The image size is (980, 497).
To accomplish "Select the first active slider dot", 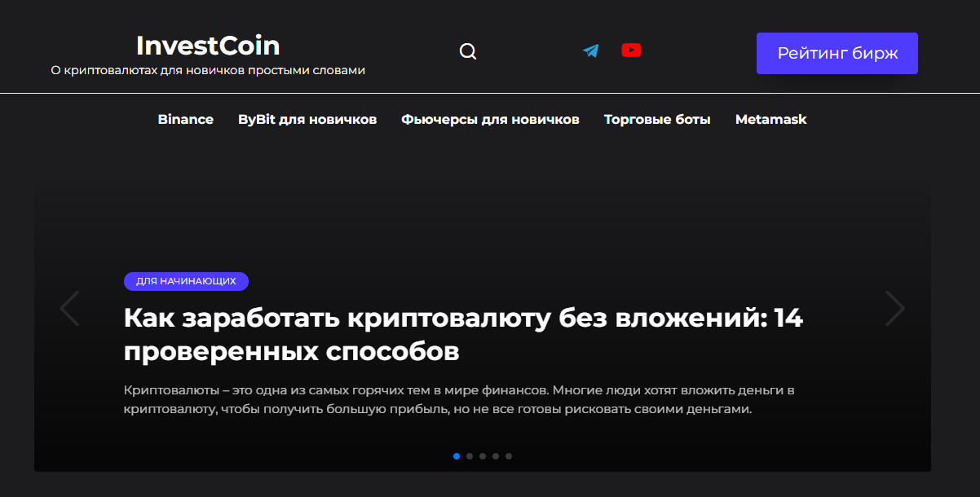I will (457, 456).
